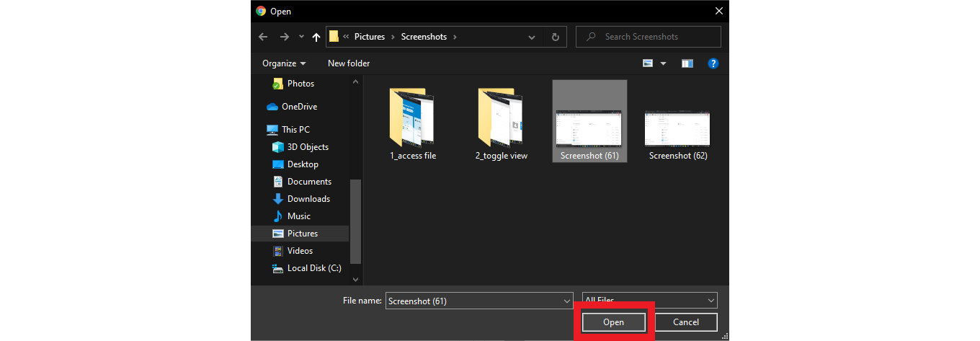Go up one folder level
The width and height of the screenshot is (980, 341).
(316, 37)
